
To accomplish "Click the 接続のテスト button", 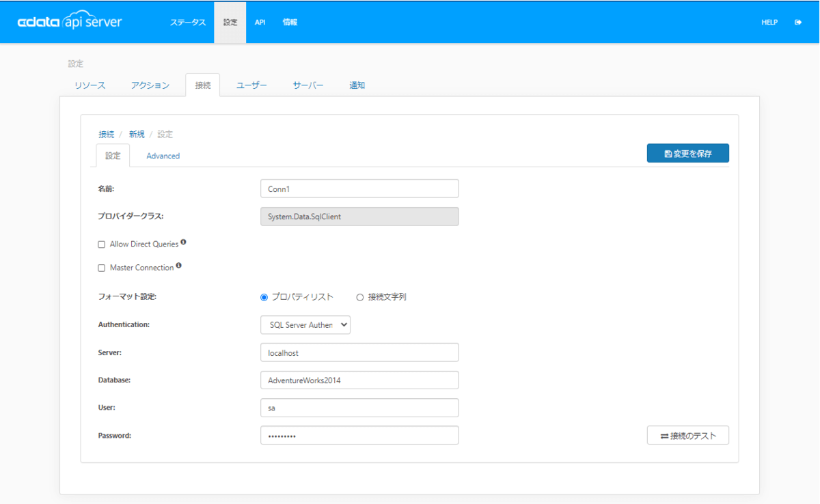I will tap(688, 435).
